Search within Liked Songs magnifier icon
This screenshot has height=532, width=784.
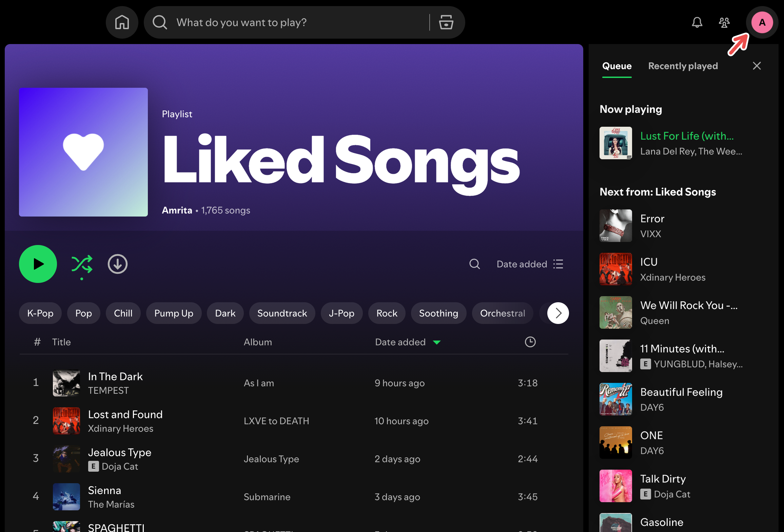pyautogui.click(x=475, y=264)
